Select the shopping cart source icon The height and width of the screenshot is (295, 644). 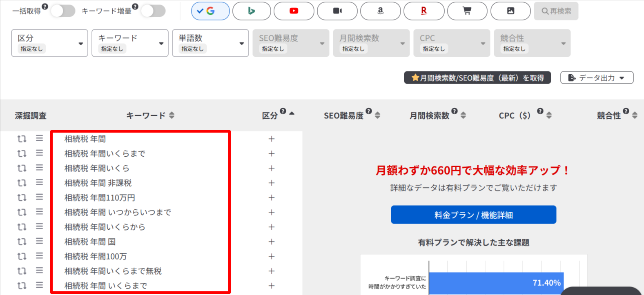467,11
